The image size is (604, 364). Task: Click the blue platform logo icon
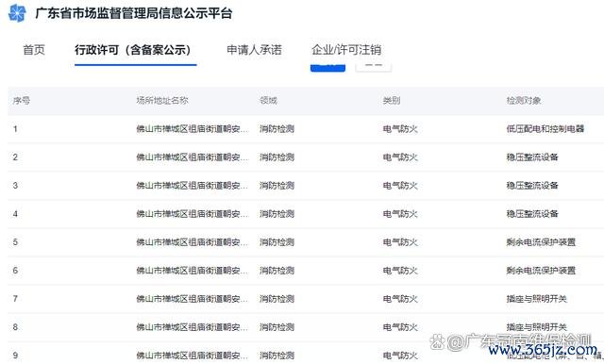tap(17, 12)
